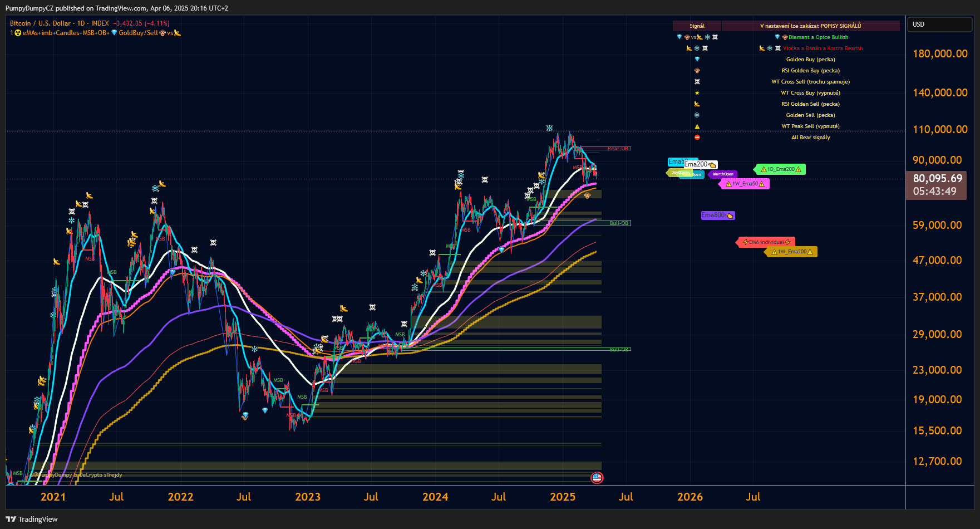The height and width of the screenshot is (529, 980).
Task: Click the PumpyDumpyCZ published header text
Action: pos(116,8)
